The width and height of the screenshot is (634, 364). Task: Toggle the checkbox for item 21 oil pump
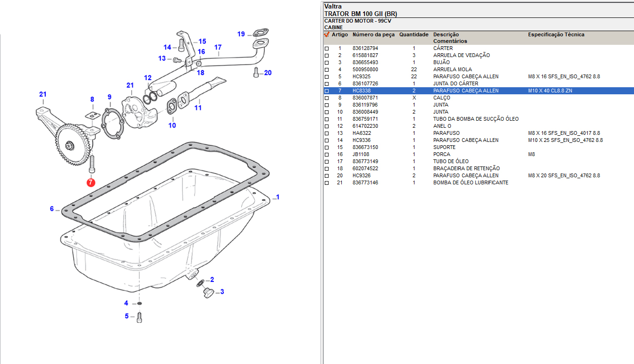[327, 183]
